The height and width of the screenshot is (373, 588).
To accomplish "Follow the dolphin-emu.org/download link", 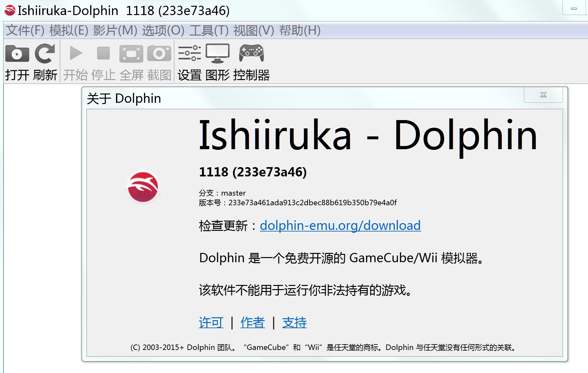I will click(340, 226).
